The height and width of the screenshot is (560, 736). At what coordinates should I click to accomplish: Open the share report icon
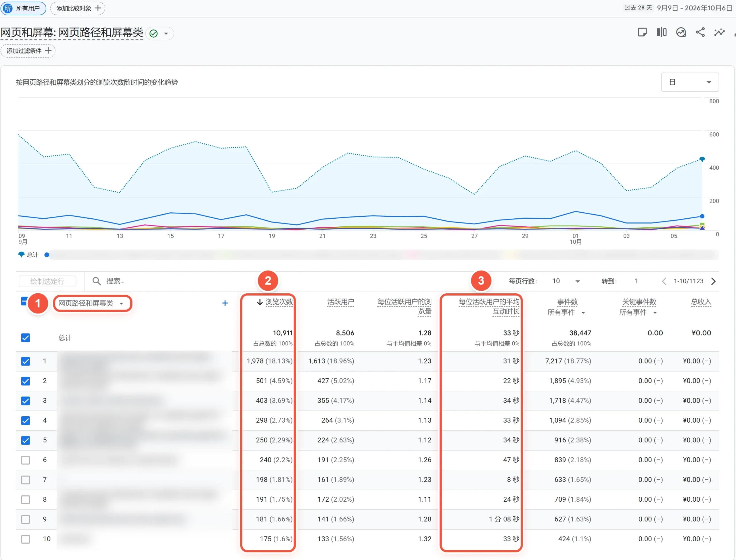coord(700,32)
